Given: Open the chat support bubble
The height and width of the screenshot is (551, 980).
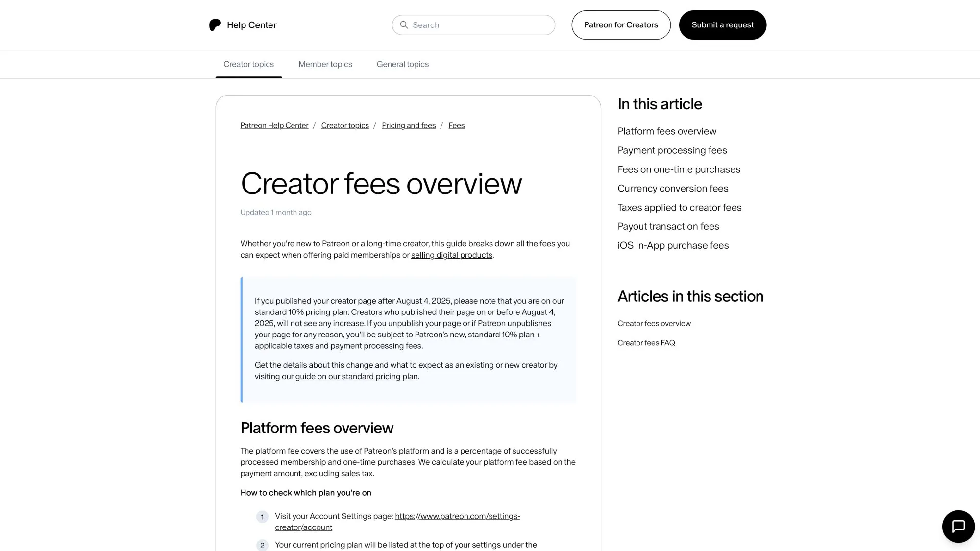Looking at the screenshot, I should point(958,526).
